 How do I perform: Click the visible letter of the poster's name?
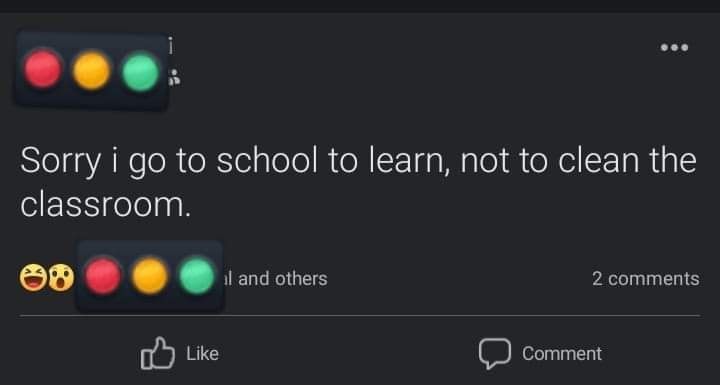click(x=171, y=45)
